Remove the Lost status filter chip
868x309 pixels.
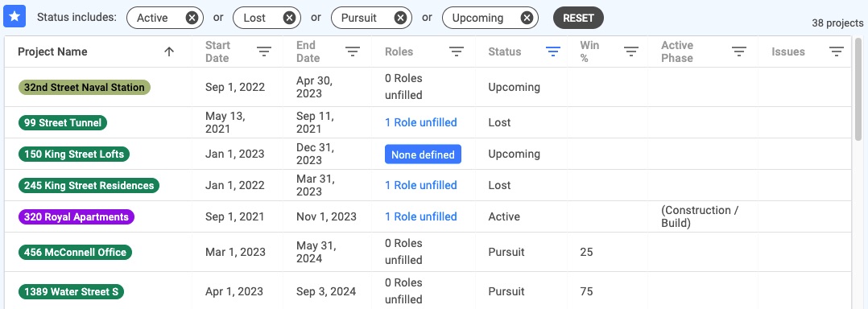[x=289, y=18]
